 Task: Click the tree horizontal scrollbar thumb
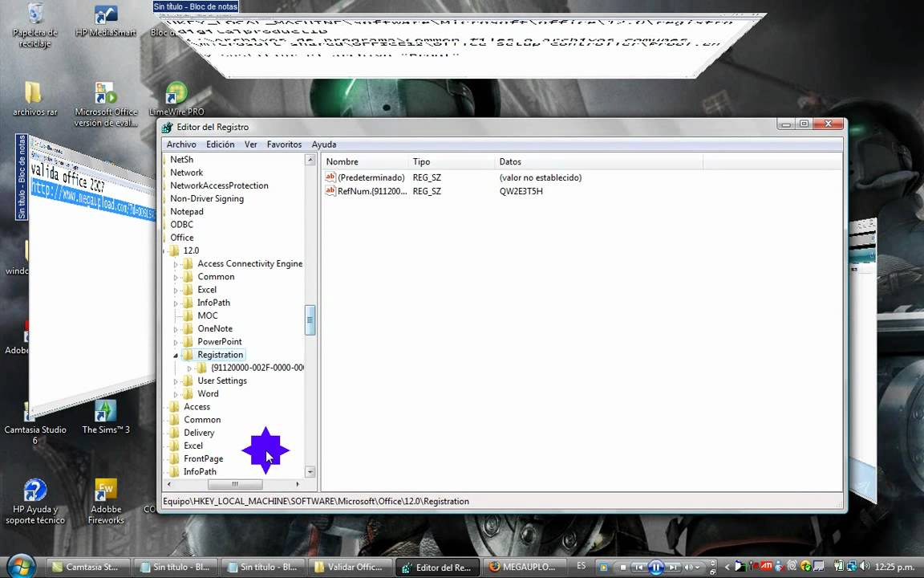235,484
